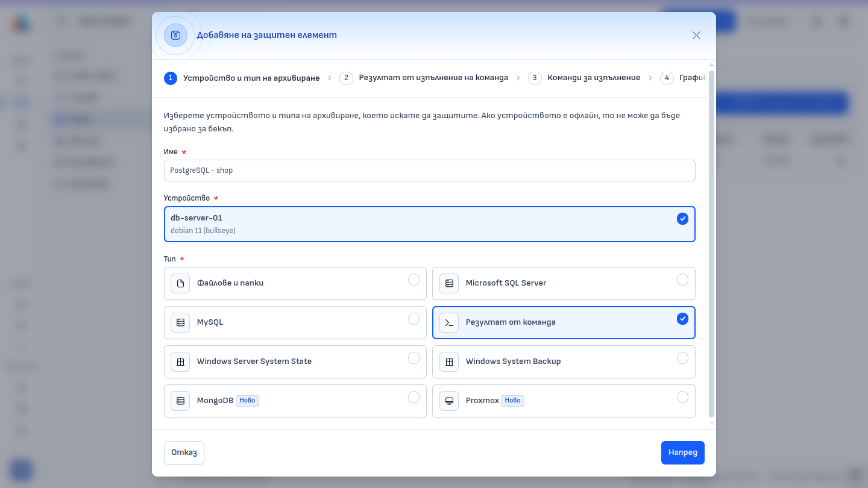The image size is (868, 488).
Task: Click the Тип field label
Action: pos(170,259)
